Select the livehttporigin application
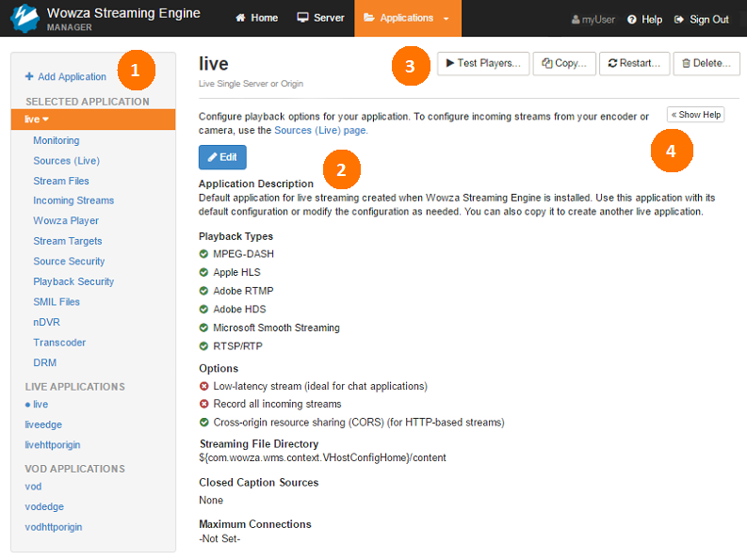 [x=53, y=445]
